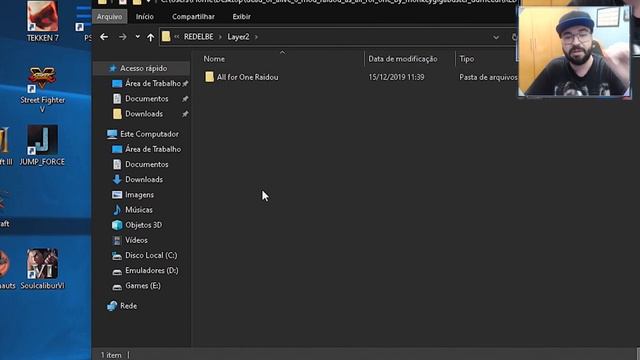Open the Arquivo ribbon tab
Viewport: 640px width, 360px height.
click(x=109, y=17)
